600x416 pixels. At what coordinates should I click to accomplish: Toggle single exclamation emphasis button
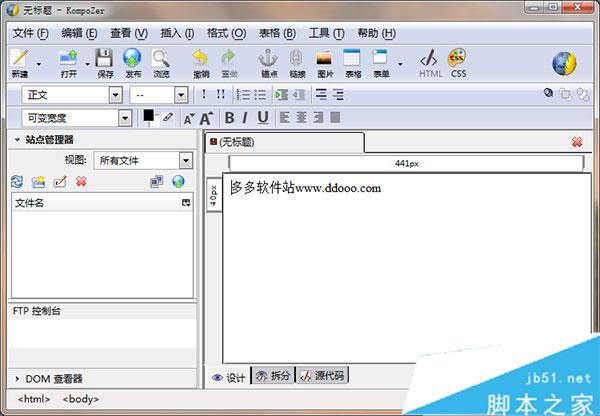(x=204, y=94)
